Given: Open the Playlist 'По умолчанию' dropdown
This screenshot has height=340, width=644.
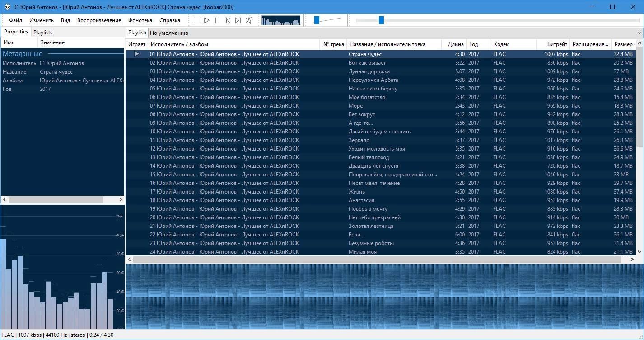Looking at the screenshot, I should pos(395,33).
